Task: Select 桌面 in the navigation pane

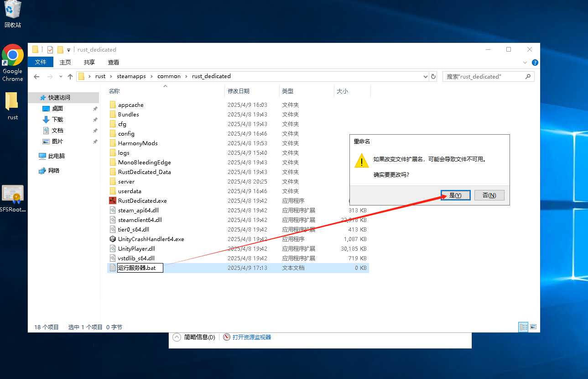Action: (x=57, y=108)
